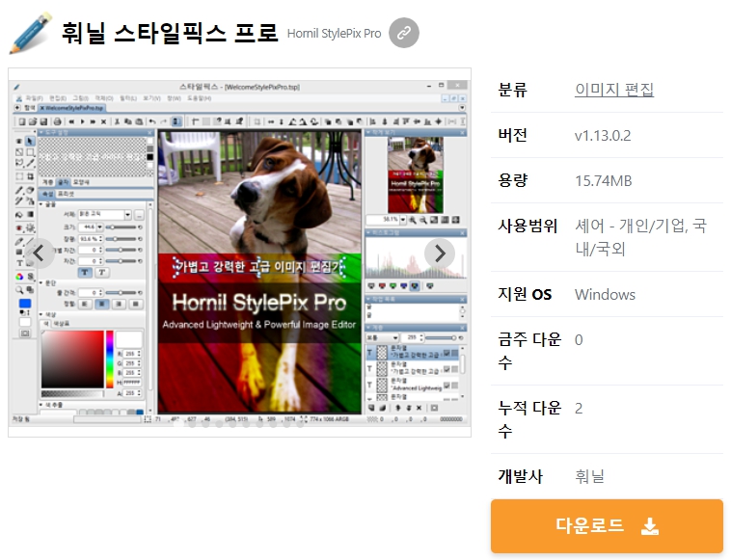731x560 pixels.
Task: Click the Open file toolbar icon
Action: (33, 121)
